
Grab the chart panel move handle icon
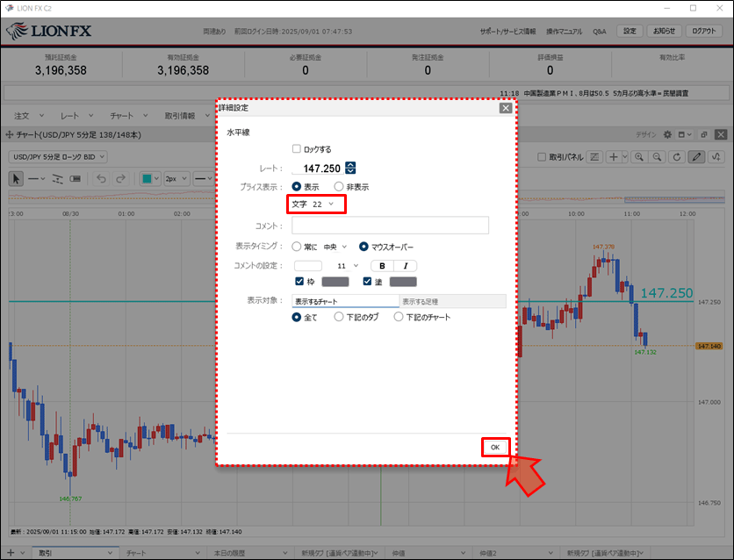point(9,135)
